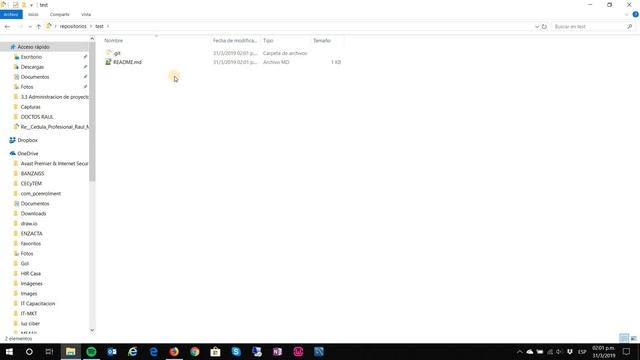Click the volume icon in the system tray
The height and width of the screenshot is (360, 640).
560,352
